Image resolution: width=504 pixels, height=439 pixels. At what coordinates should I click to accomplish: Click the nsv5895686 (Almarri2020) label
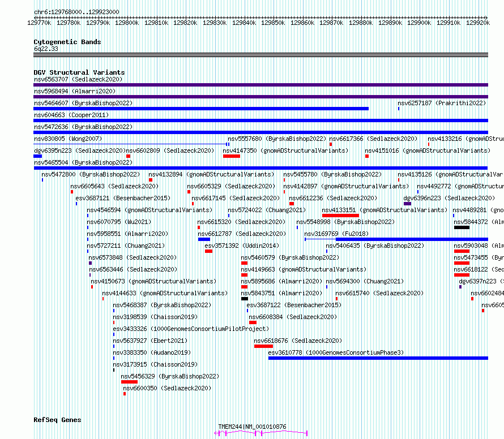[281, 281]
